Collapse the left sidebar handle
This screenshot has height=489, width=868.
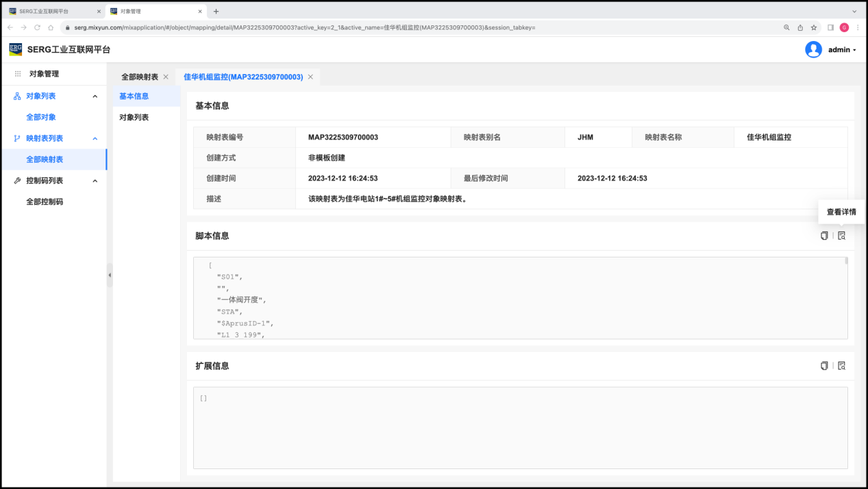pyautogui.click(x=110, y=275)
